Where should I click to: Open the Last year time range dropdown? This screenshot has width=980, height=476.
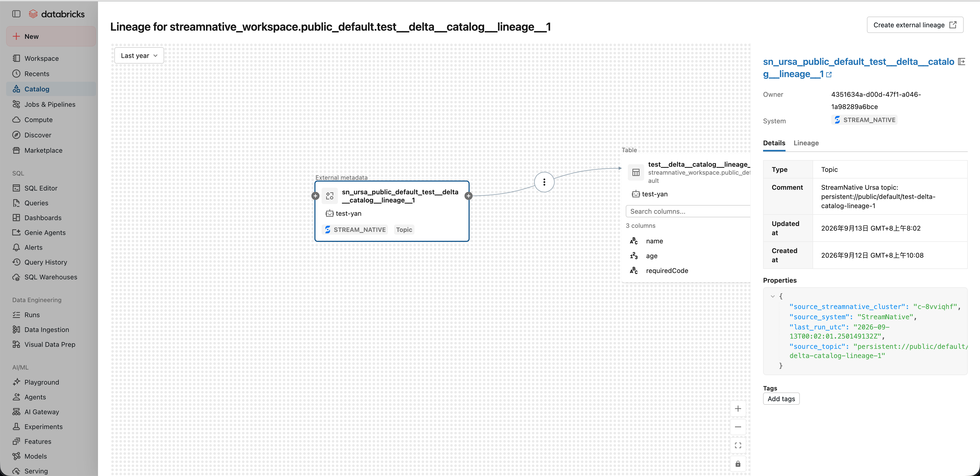pyautogui.click(x=139, y=56)
